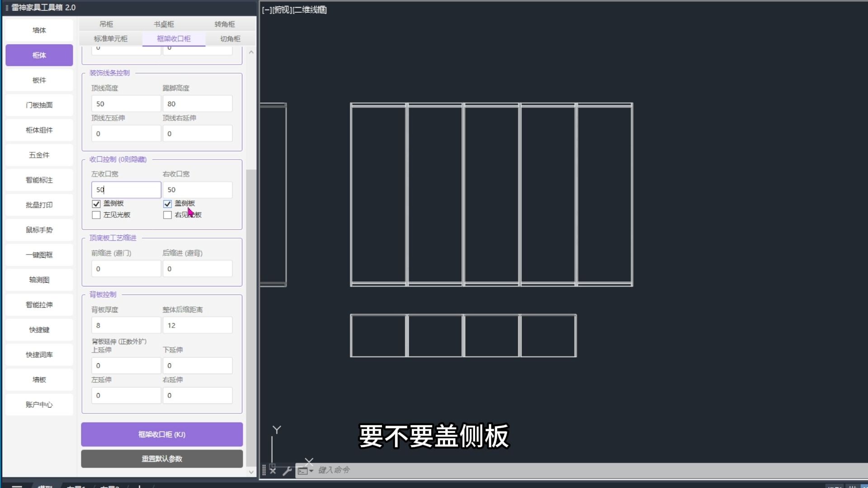Click the 下延伸 input field
The width and height of the screenshot is (868, 488).
tap(198, 366)
